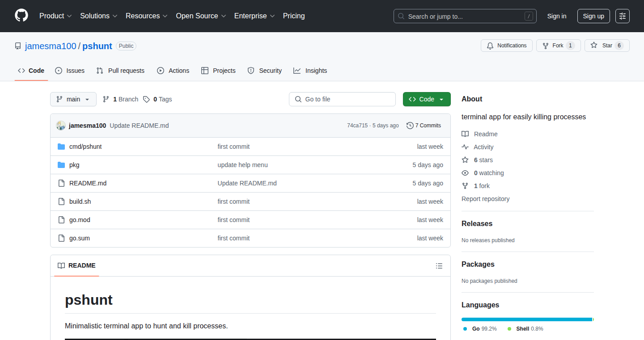The width and height of the screenshot is (644, 340).
Task: Open the Releases heading link
Action: click(x=477, y=224)
